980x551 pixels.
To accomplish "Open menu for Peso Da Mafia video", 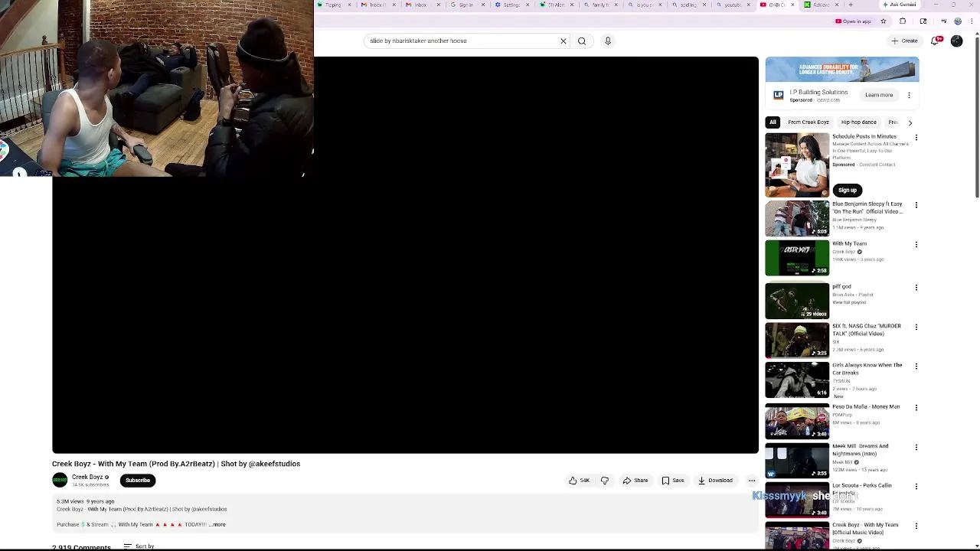I will click(916, 408).
